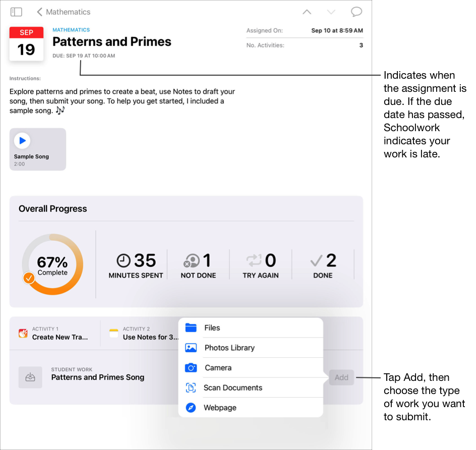This screenshot has height=450, width=476.
Task: Click the GarageBand Activity 1 icon
Action: point(23,333)
